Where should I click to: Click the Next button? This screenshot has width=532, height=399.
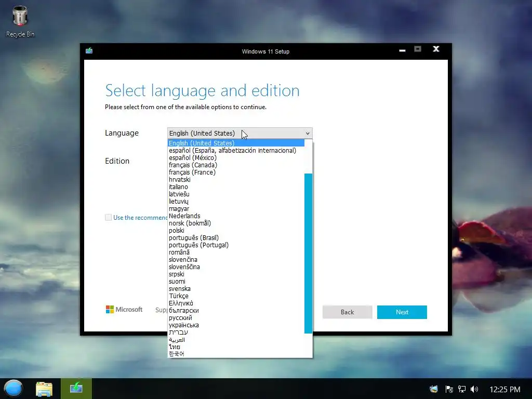pyautogui.click(x=402, y=312)
